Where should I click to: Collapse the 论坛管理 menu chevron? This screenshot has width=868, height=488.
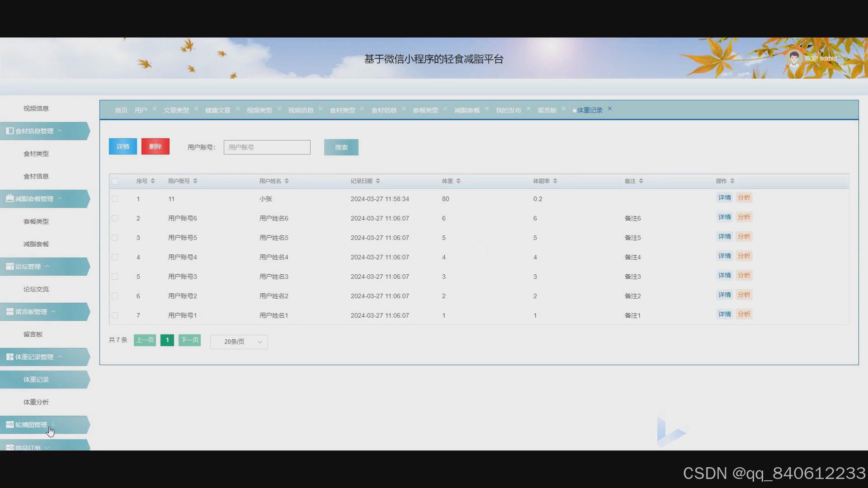pos(47,267)
